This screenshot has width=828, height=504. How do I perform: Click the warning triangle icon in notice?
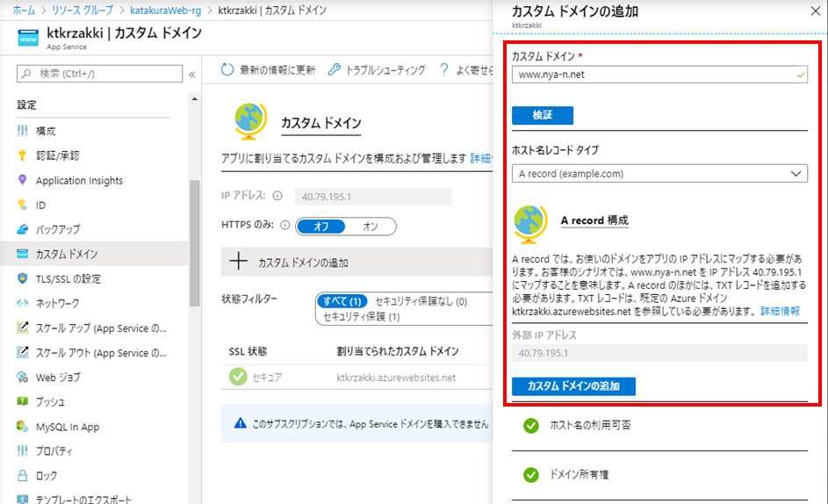coord(241,423)
